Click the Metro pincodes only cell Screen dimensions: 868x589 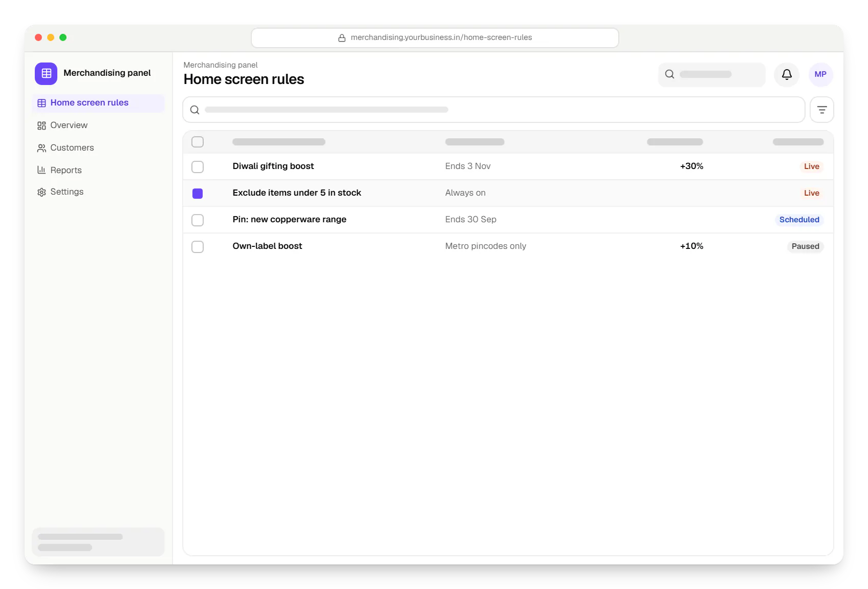tap(486, 246)
